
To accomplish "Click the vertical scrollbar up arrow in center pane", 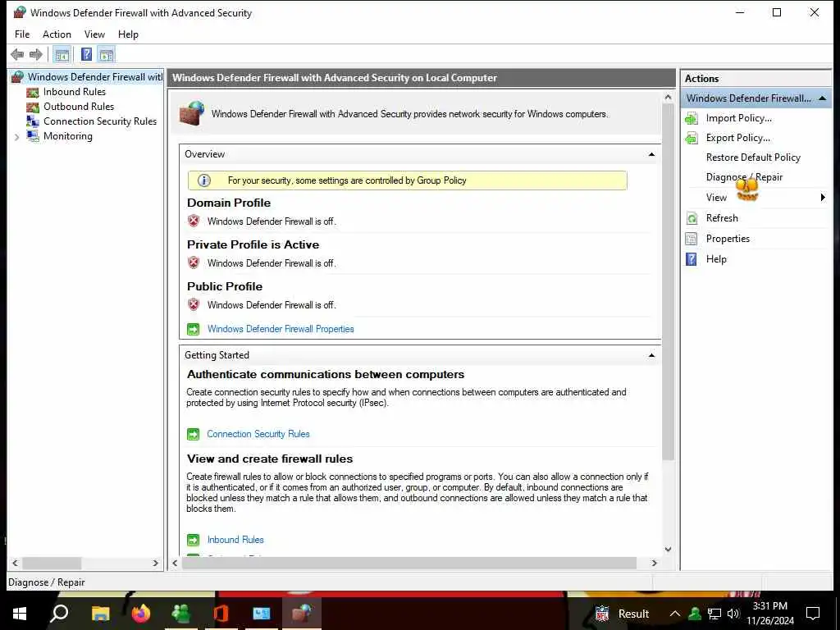I will coord(668,98).
